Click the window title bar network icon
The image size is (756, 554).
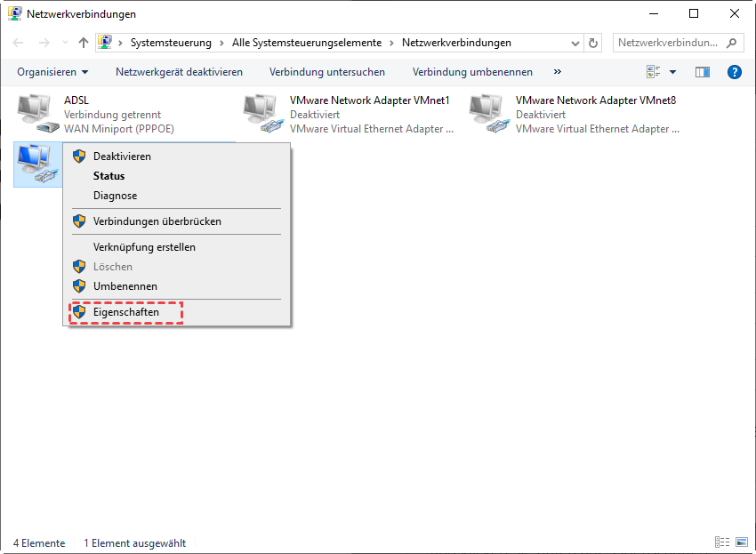coord(14,13)
